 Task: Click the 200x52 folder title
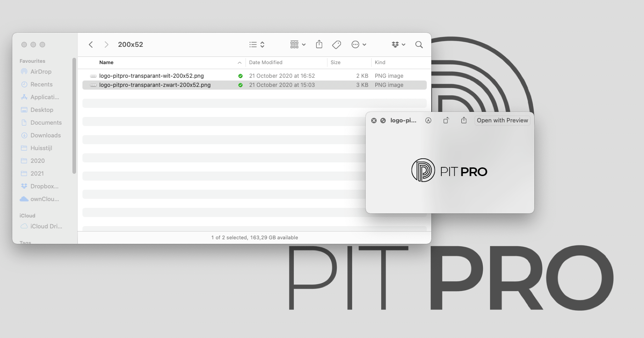tap(130, 45)
